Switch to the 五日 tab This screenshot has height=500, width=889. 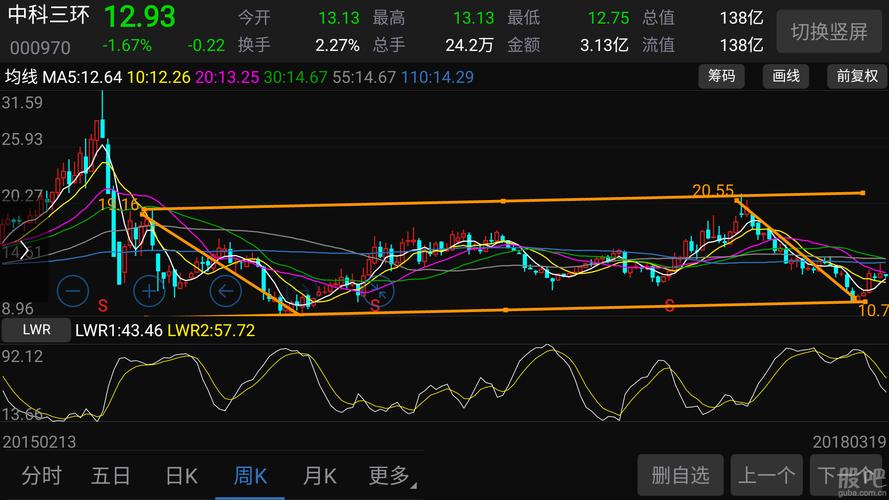pyautogui.click(x=111, y=476)
